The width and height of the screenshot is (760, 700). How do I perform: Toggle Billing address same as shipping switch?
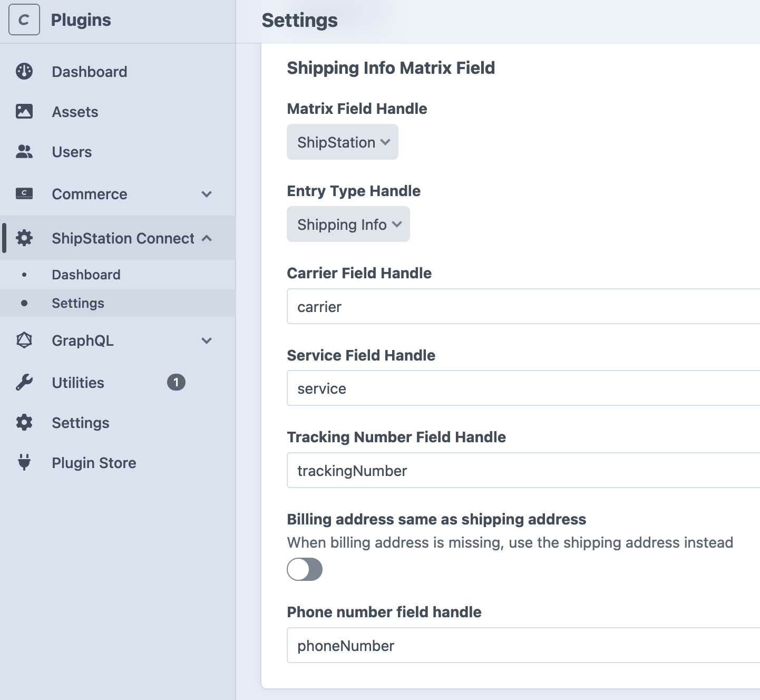305,569
